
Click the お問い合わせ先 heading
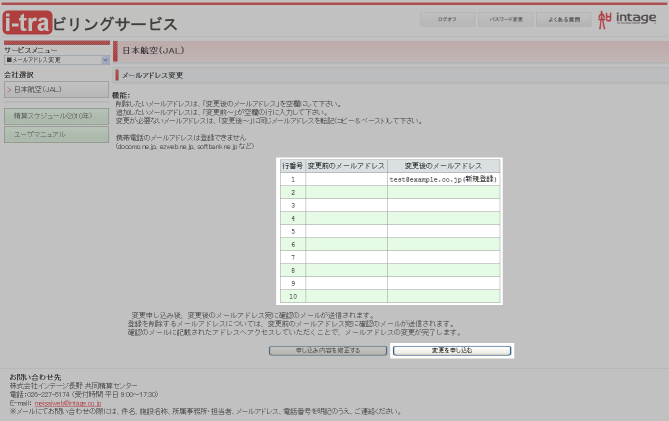point(35,377)
